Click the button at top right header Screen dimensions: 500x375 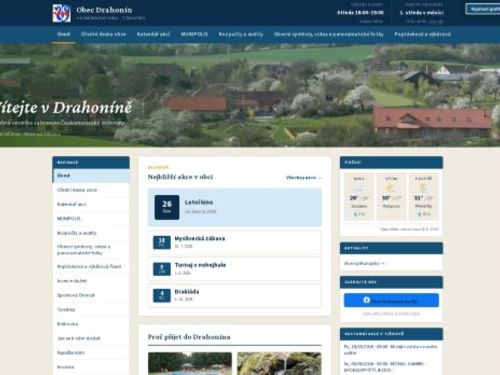coord(483,9)
